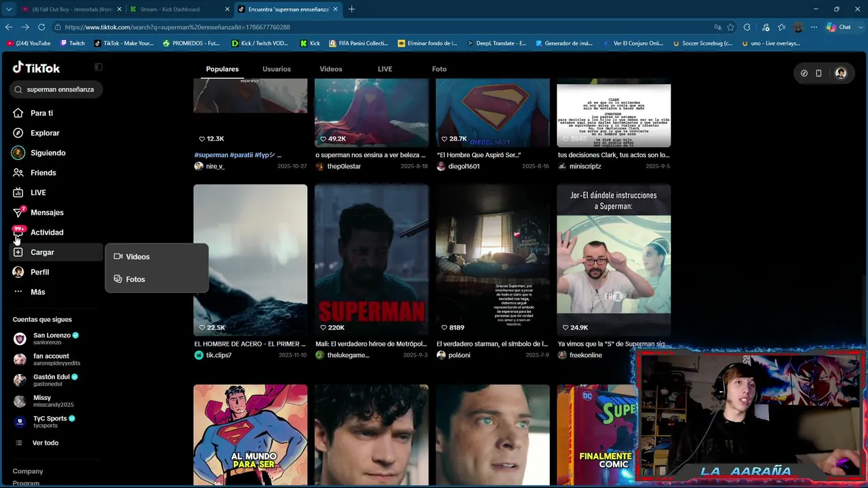Bookmark this page with the star icon

(x=731, y=27)
